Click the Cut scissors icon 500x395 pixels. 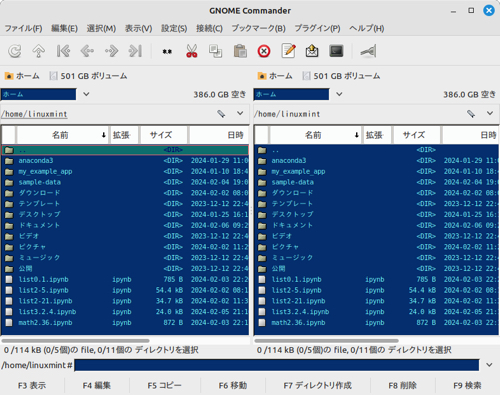(191, 51)
